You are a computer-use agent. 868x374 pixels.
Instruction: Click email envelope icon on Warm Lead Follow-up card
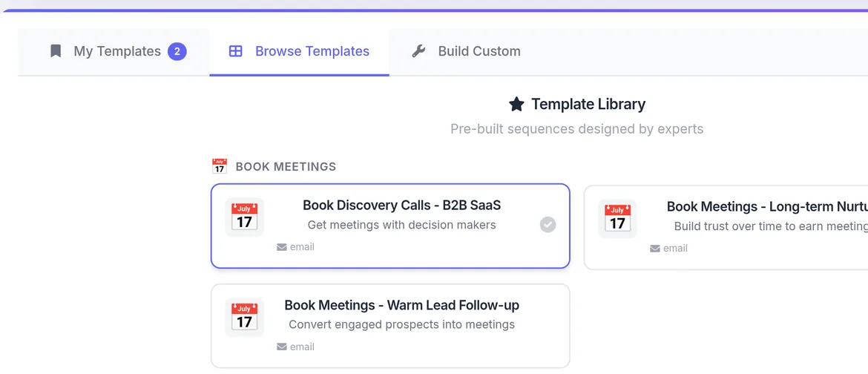click(x=282, y=347)
